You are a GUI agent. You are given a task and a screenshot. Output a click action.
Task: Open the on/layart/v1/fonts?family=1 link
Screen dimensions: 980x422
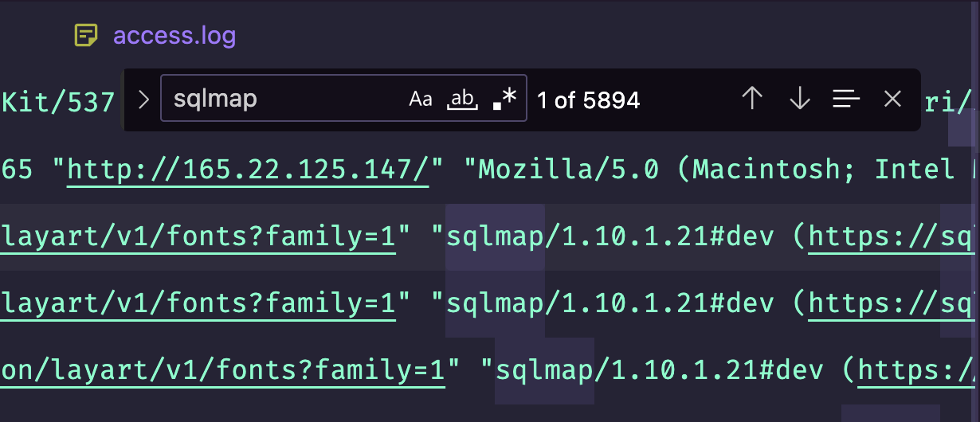tap(223, 369)
